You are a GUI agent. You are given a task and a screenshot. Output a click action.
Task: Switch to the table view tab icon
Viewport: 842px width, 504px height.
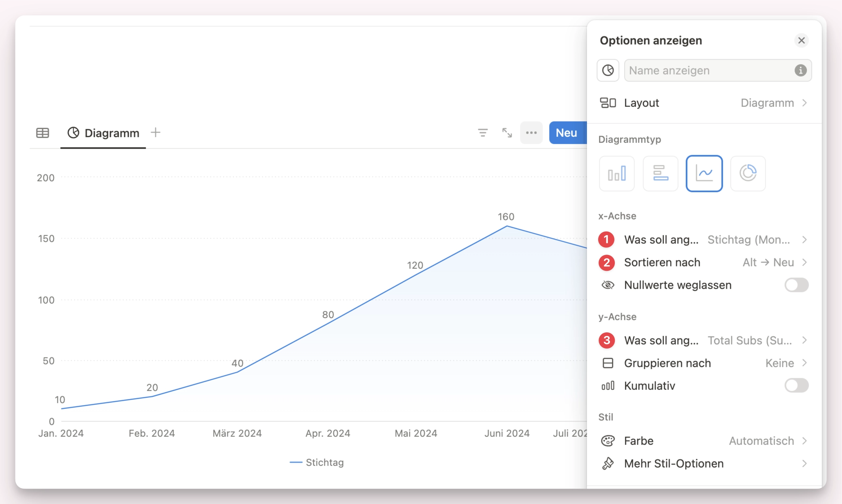click(43, 133)
